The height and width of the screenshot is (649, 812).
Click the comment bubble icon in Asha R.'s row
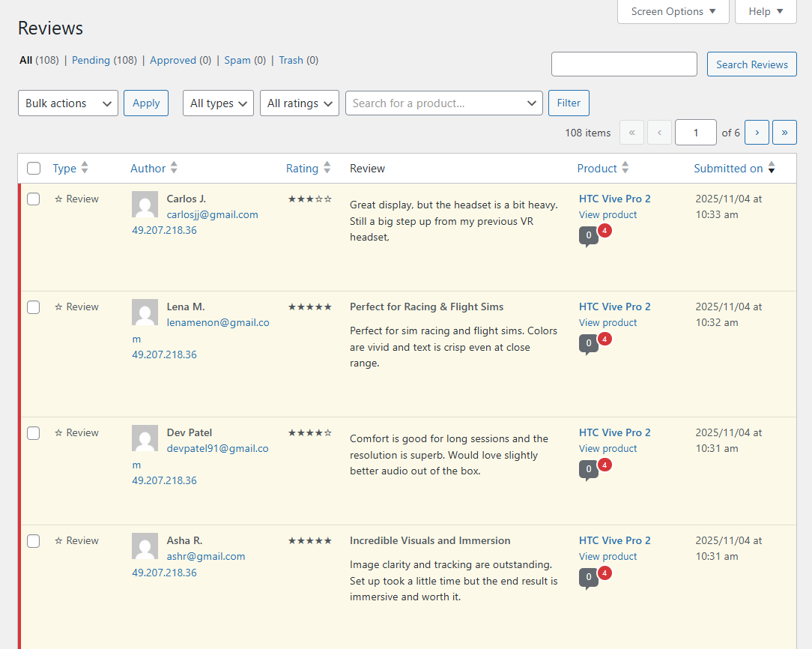coord(588,578)
